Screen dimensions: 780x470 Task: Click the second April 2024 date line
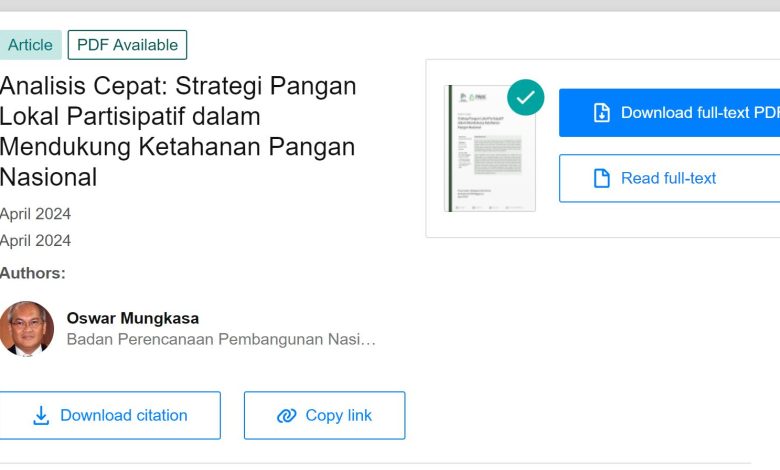[x=36, y=240]
